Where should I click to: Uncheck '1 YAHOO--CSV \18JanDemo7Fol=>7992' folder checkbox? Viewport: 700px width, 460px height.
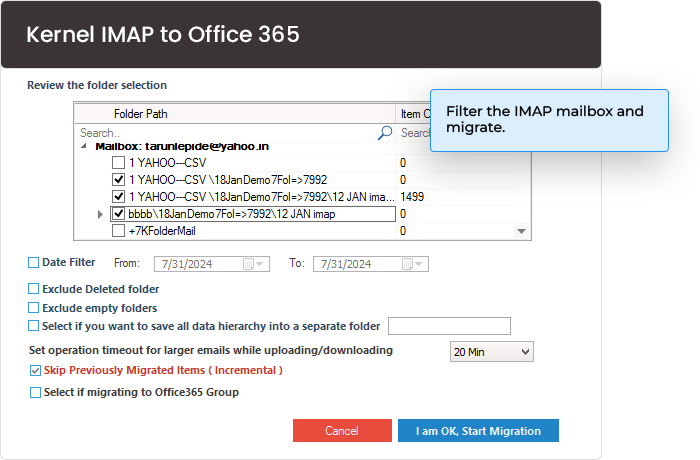(118, 180)
